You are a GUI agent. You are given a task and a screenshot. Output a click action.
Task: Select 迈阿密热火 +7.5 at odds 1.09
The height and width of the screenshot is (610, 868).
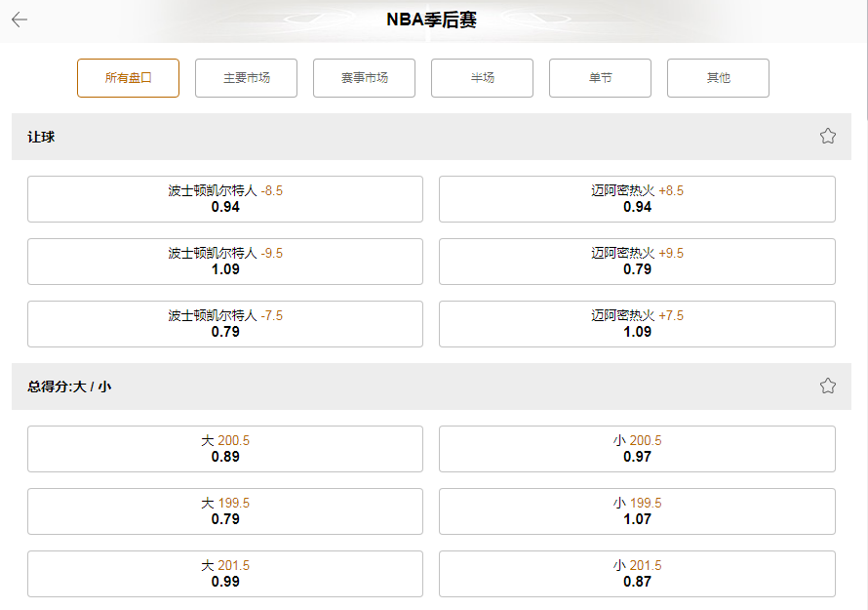638,324
